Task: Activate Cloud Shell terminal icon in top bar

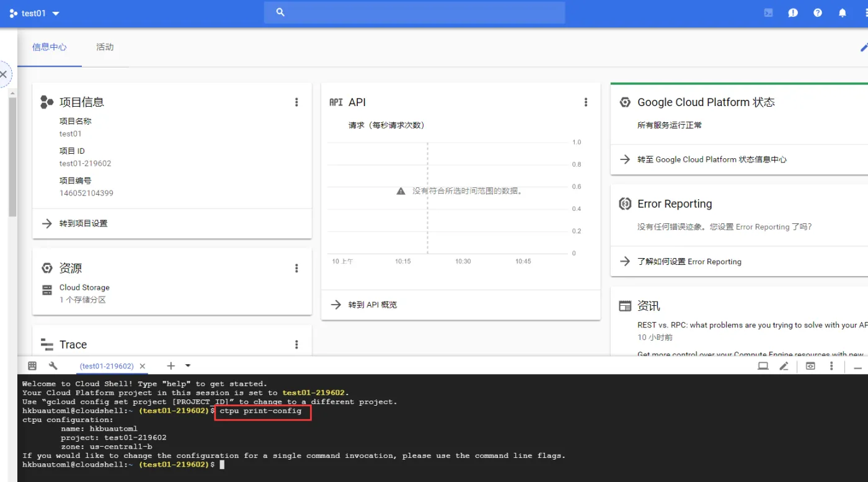Action: coord(768,12)
